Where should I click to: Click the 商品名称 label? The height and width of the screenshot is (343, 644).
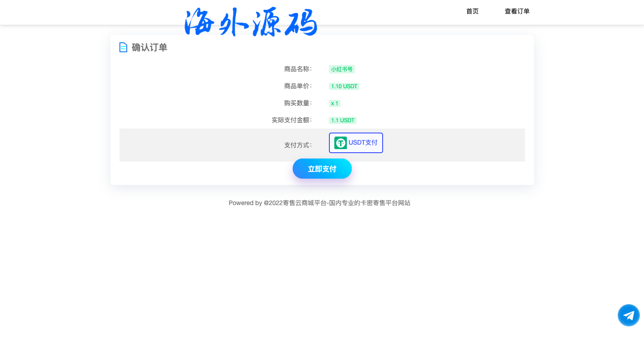coord(298,69)
